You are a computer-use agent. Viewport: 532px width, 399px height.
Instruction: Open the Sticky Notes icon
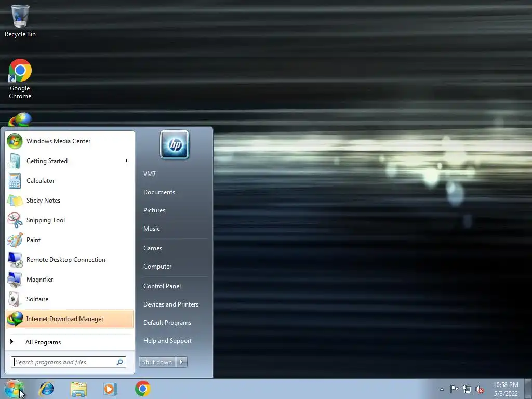tap(15, 200)
